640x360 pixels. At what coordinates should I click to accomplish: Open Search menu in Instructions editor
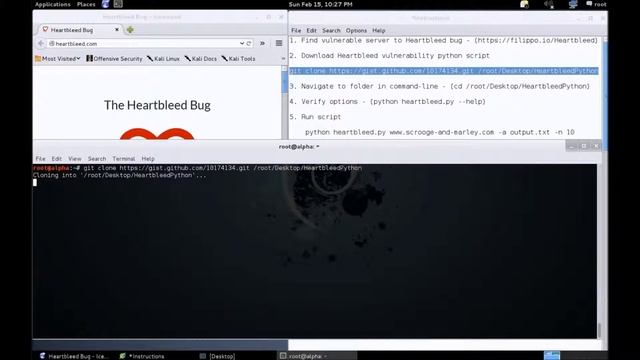pos(331,31)
